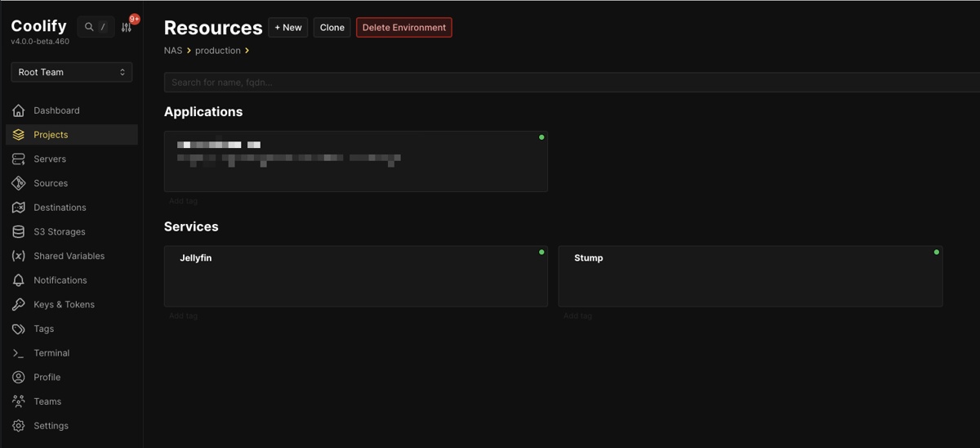This screenshot has width=980, height=448.
Task: Open the Jellyfin service card
Action: [356, 276]
